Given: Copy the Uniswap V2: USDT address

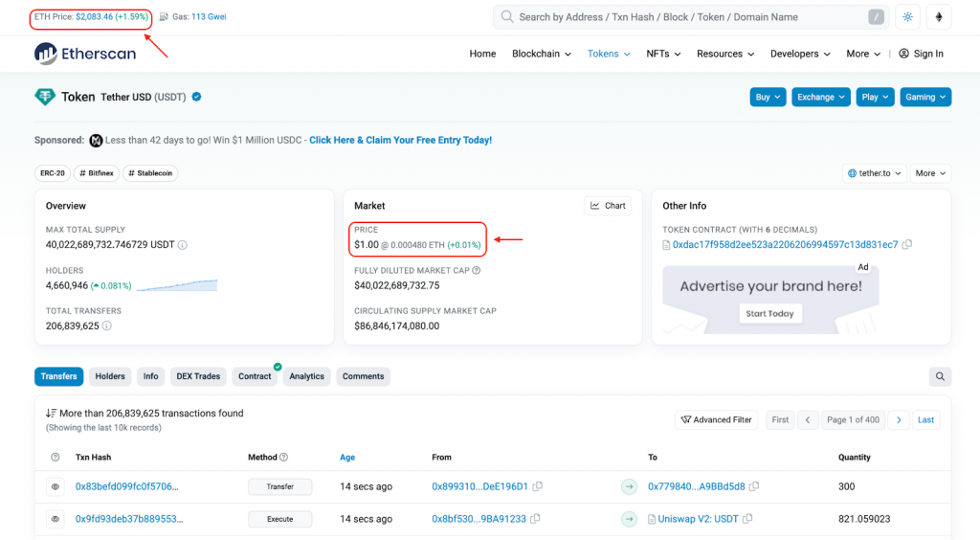Looking at the screenshot, I should pyautogui.click(x=748, y=519).
